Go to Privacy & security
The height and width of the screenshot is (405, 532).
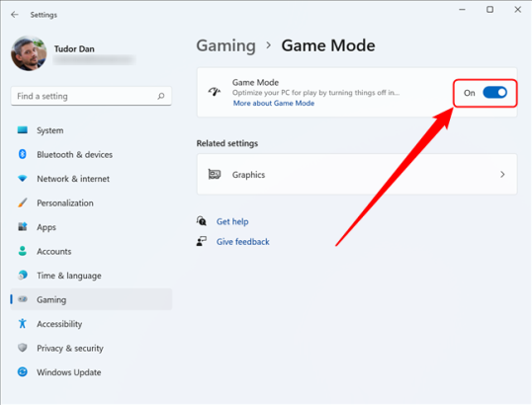coord(91,348)
